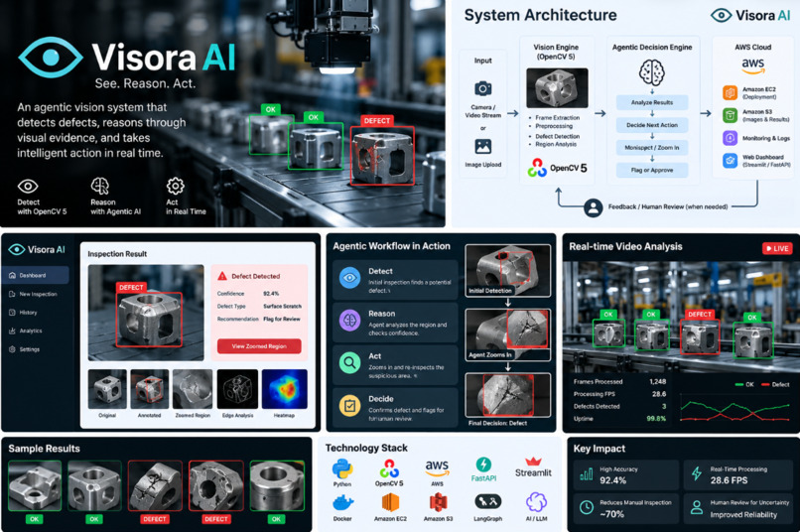Viewport: 800px width, 532px height.
Task: Click the Monitoring & Logs icon
Action: point(730,138)
